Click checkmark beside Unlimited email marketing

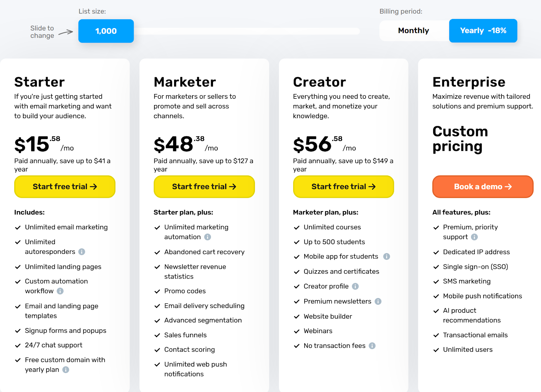click(x=18, y=227)
